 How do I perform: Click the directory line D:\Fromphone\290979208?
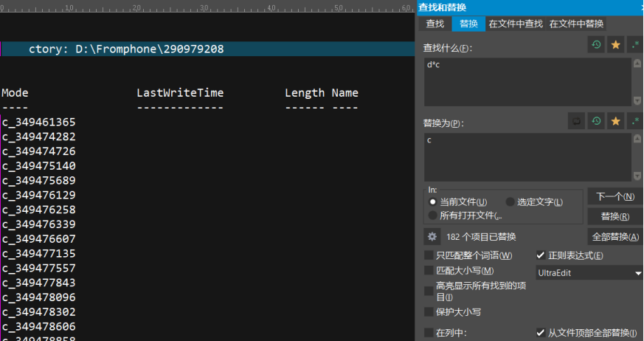tap(126, 49)
